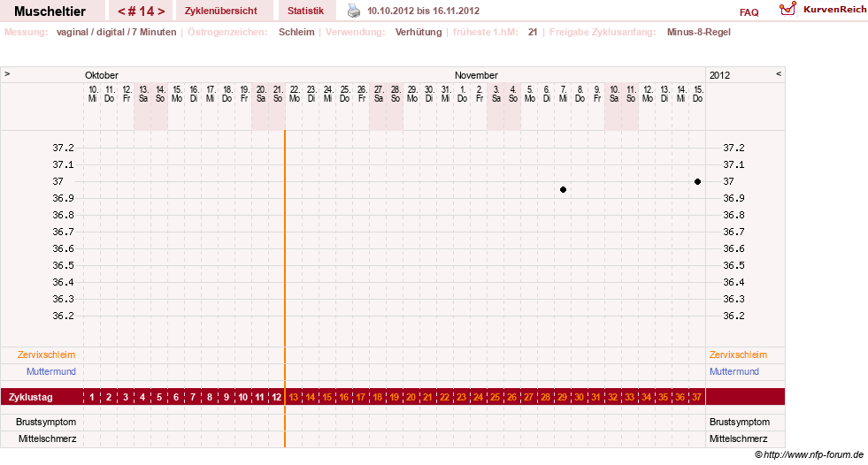The width and height of the screenshot is (868, 465).
Task: Click the left Mittelschmerz row label
Action: point(47,438)
